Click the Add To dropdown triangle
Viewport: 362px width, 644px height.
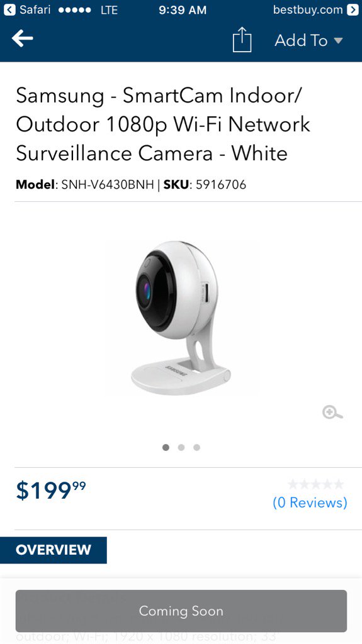[338, 40]
